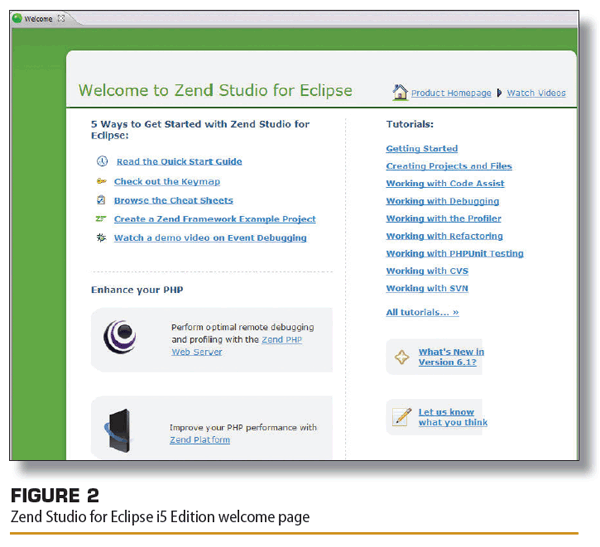The width and height of the screenshot is (600, 547).
Task: Click the Enhance your PHP heading
Action: 137,290
